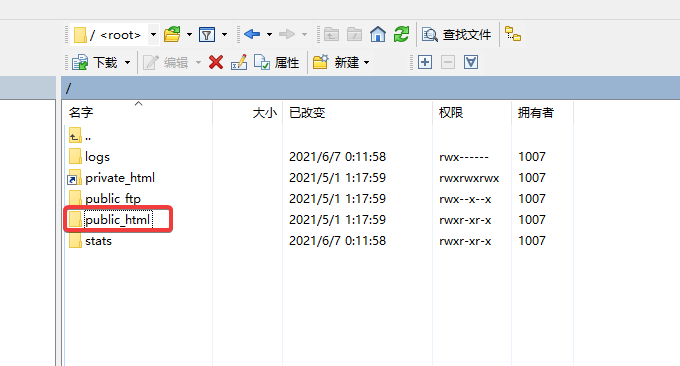Viewport: 680px width, 366px height.
Task: Open the root directory path combo box
Action: coord(114,35)
